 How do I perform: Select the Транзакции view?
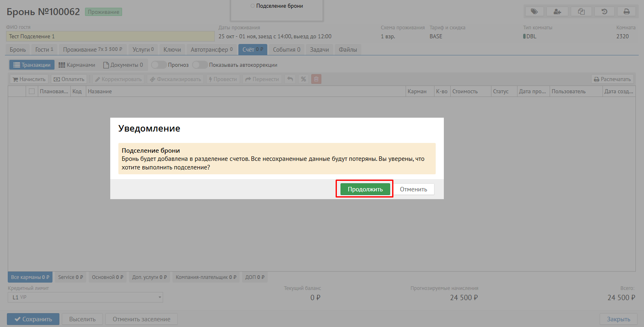pos(32,65)
